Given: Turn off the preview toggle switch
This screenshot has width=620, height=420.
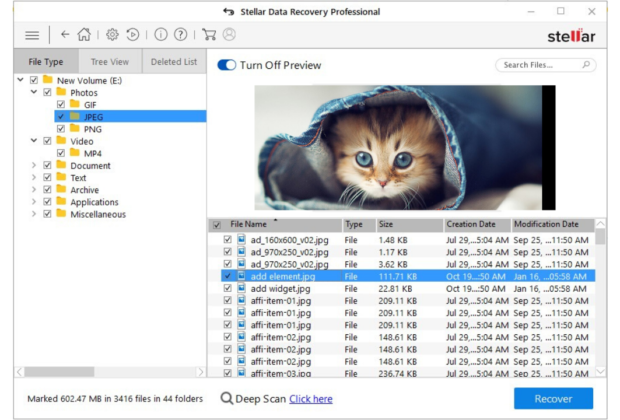Looking at the screenshot, I should coord(227,65).
